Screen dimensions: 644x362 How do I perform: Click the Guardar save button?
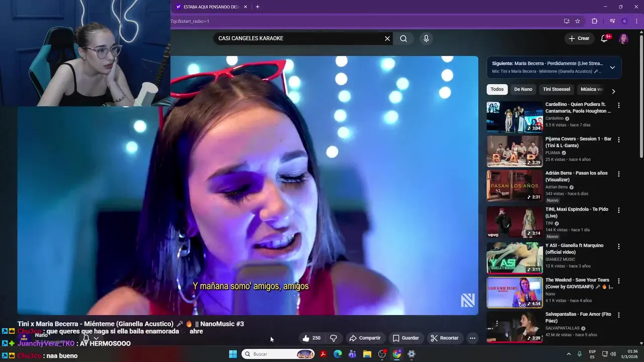406,338
